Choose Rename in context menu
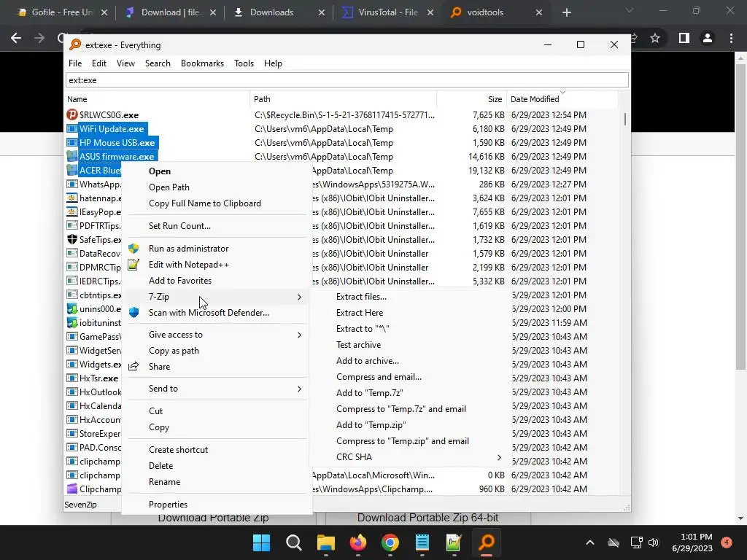 pos(164,482)
